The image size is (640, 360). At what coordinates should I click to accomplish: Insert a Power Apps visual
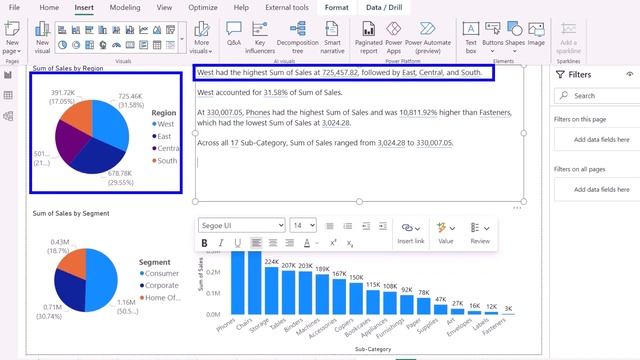(393, 38)
